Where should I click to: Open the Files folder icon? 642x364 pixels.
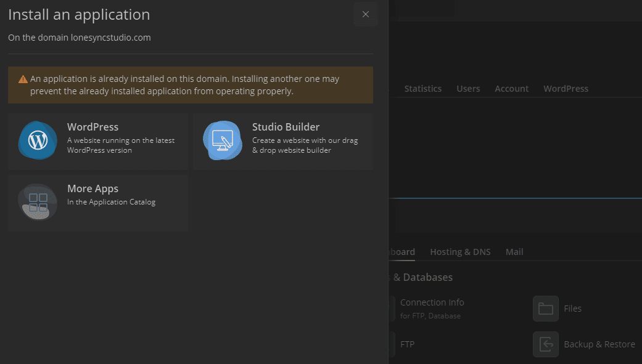click(x=545, y=309)
